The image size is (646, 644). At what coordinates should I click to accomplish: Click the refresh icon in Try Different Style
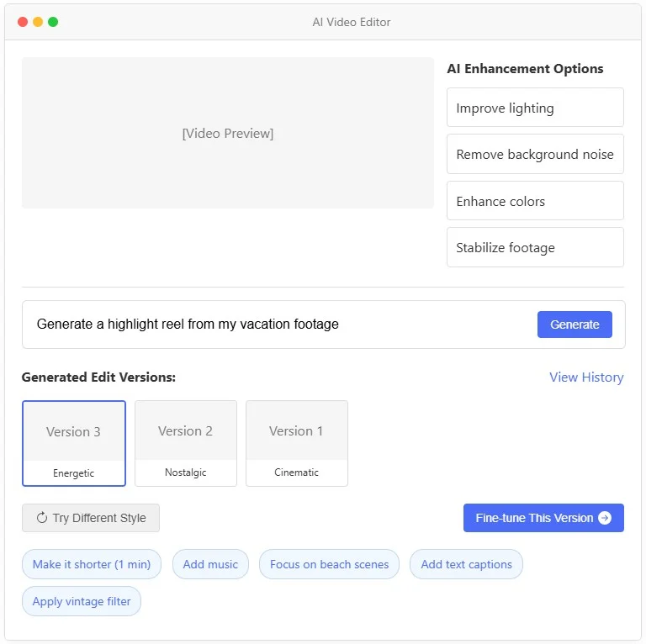42,517
